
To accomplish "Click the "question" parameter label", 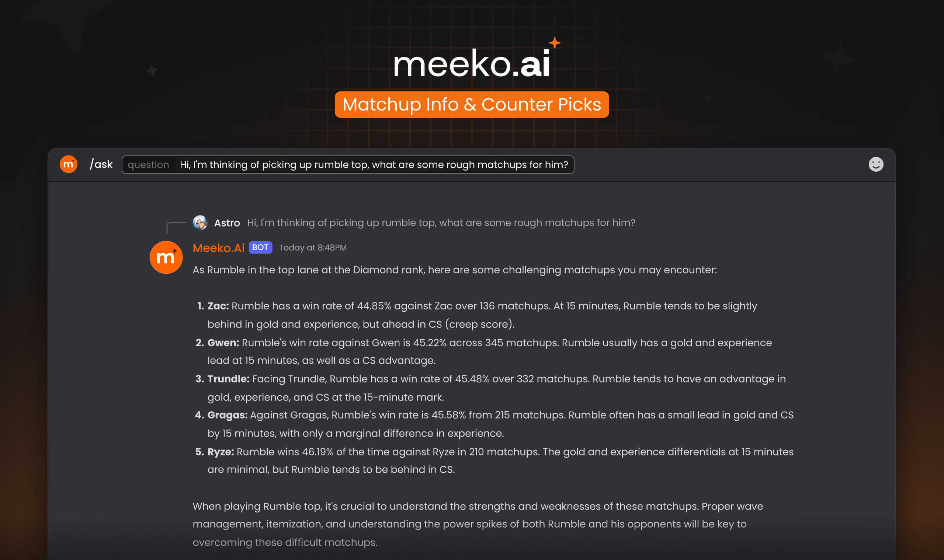I will coord(148,165).
